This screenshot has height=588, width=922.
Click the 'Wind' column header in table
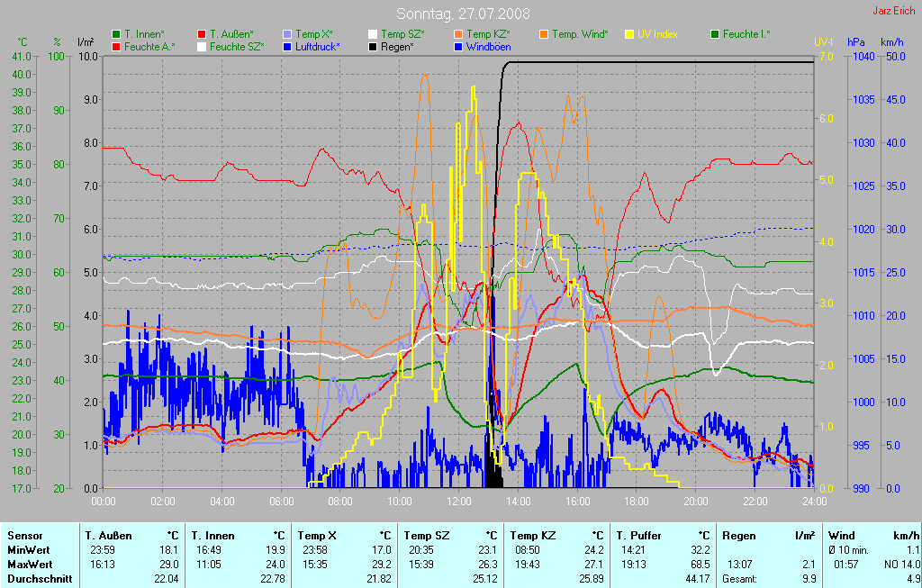coord(842,536)
